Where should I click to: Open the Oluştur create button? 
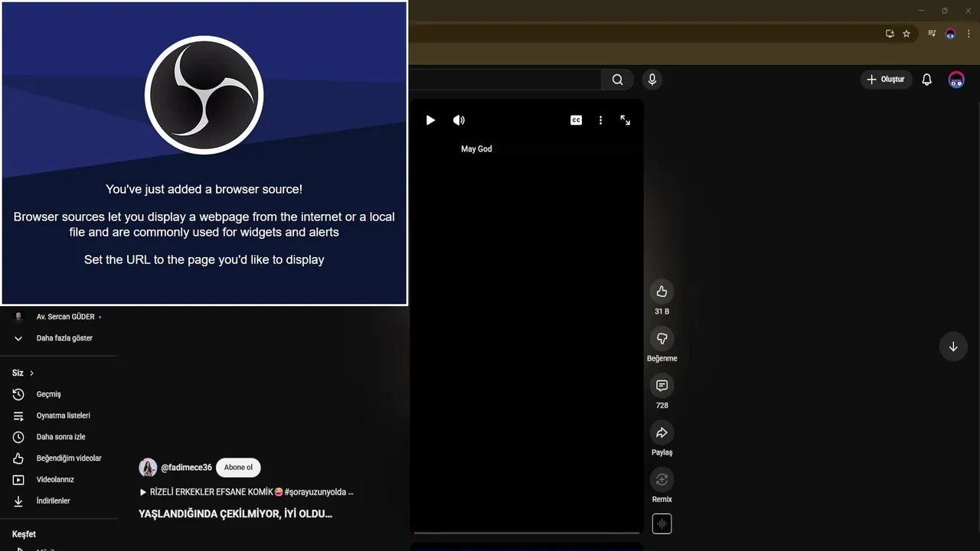pyautogui.click(x=886, y=80)
